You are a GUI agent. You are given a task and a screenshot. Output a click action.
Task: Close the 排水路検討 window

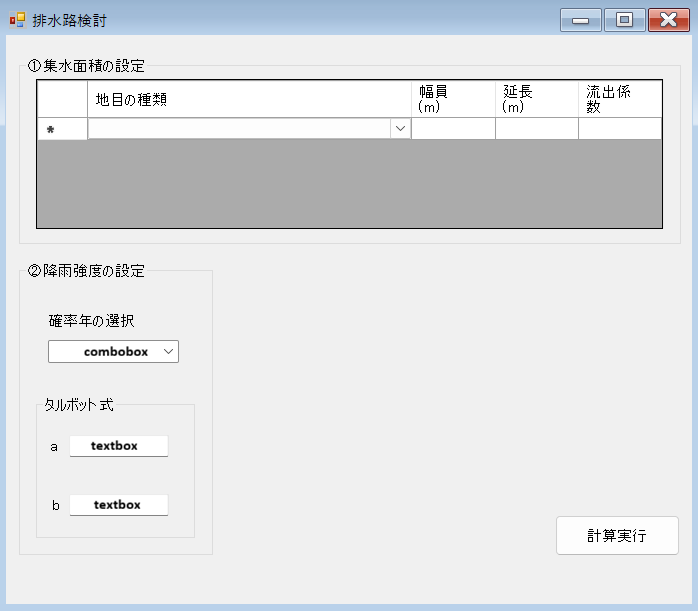668,20
